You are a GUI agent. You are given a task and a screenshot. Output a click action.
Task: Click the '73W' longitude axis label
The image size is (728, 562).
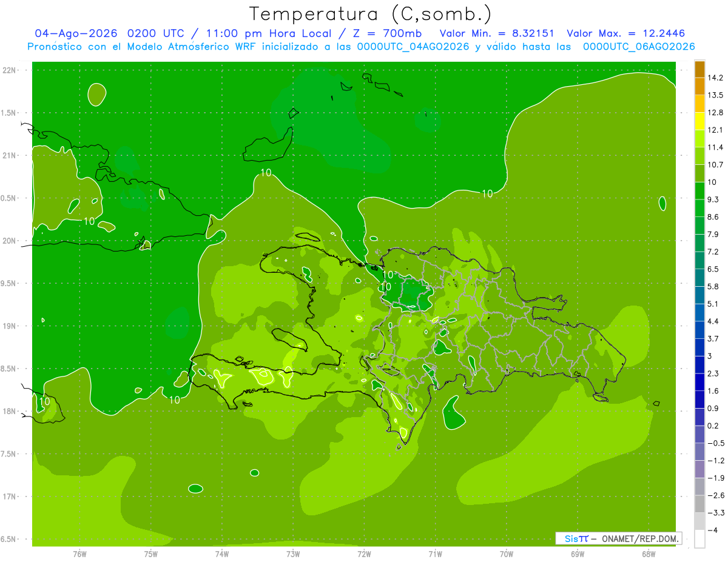[x=293, y=553]
